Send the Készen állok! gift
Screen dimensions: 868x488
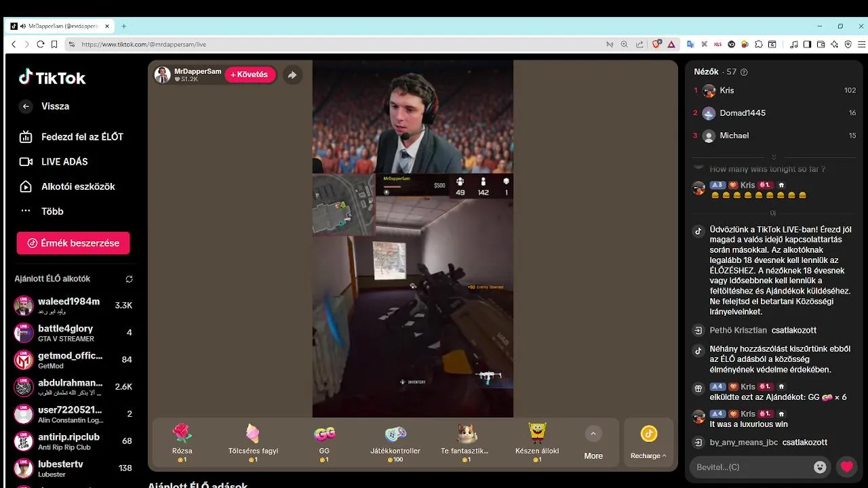tap(537, 441)
